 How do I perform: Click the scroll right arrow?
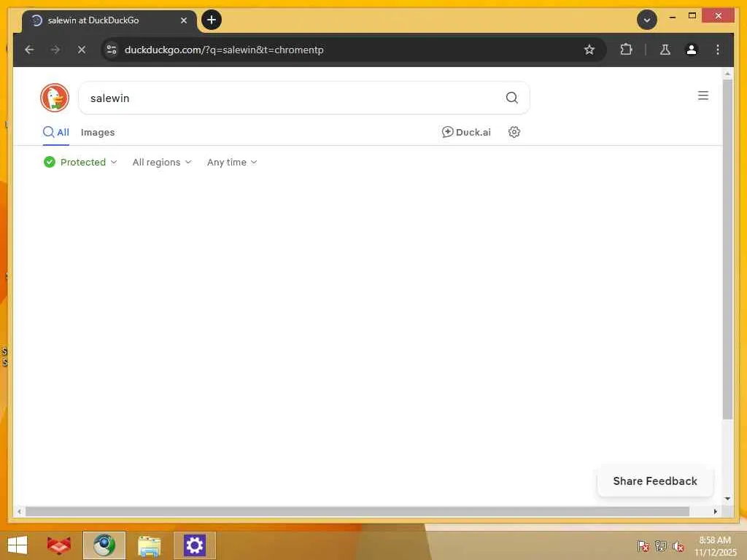coord(715,511)
